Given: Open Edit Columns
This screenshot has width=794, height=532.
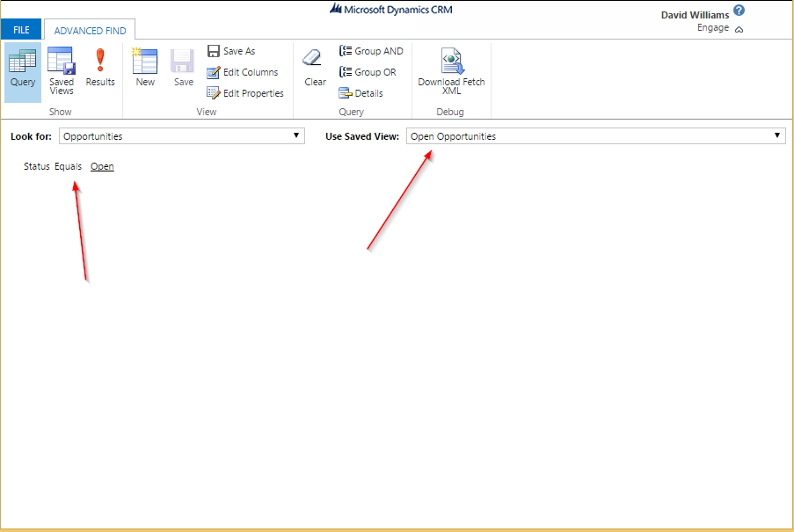Looking at the screenshot, I should tap(243, 72).
